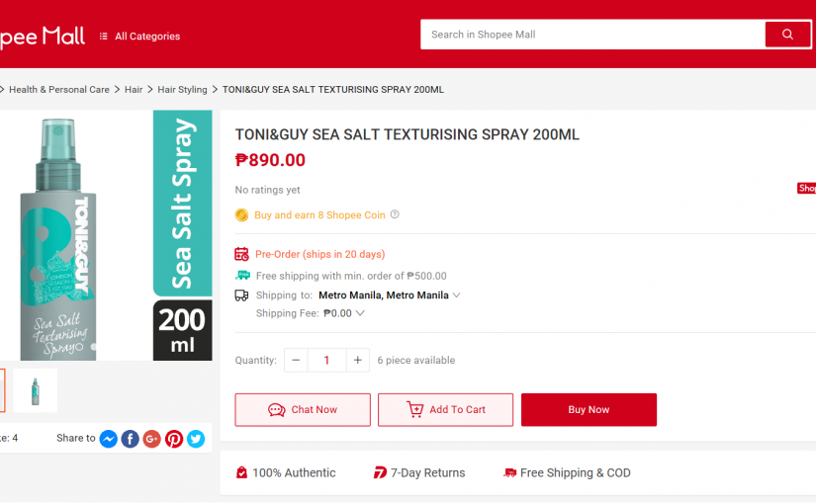Click the Shopee Coin gold icon
This screenshot has width=816, height=504.
coord(241,215)
